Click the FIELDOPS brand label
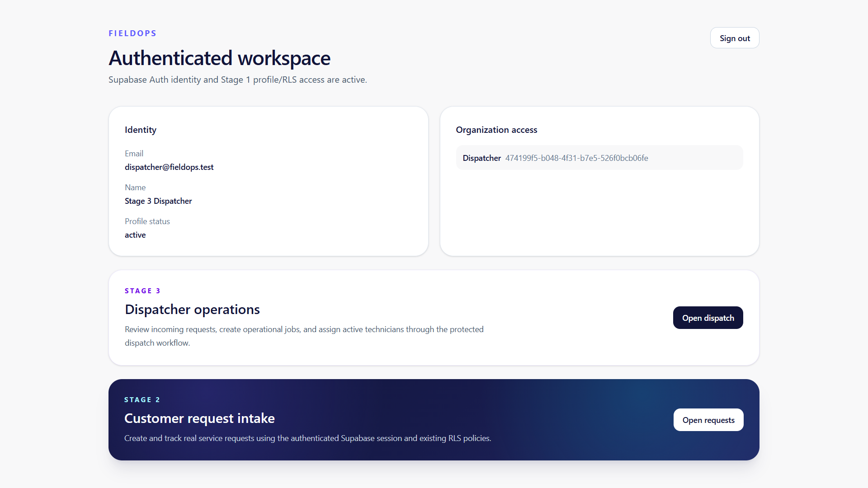The height and width of the screenshot is (488, 868). pyautogui.click(x=132, y=33)
